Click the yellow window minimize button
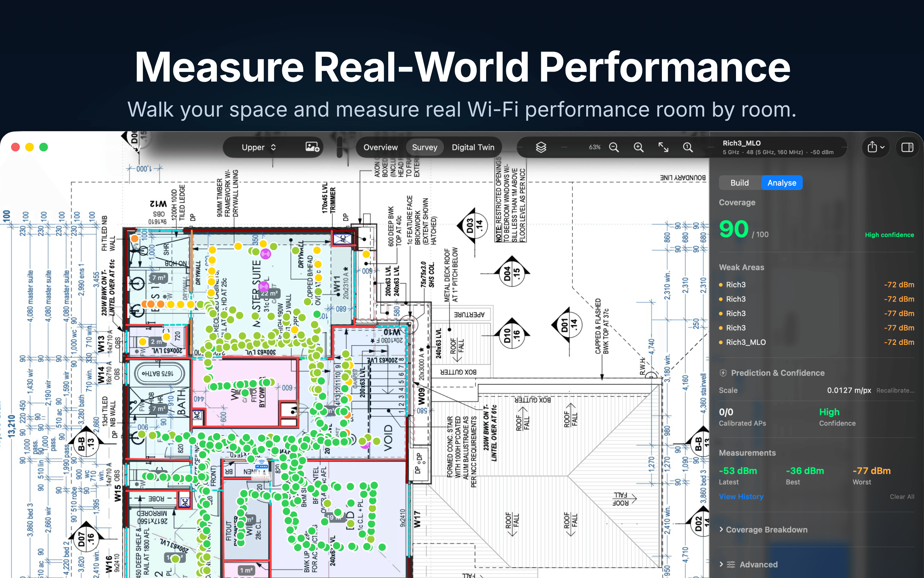924x578 pixels. pos(30,147)
